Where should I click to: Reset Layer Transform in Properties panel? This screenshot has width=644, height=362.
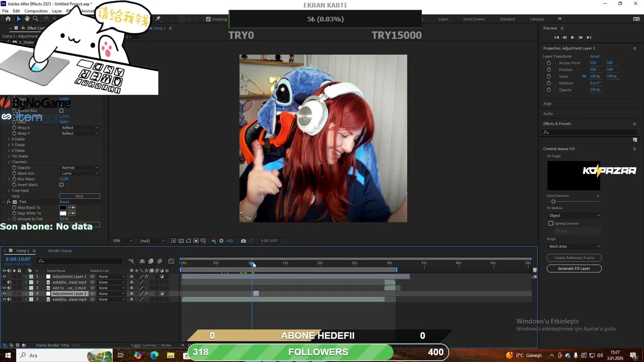point(595,56)
